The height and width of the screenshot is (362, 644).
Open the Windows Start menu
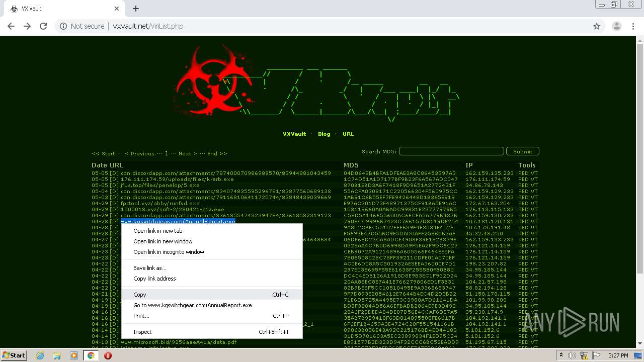point(14,355)
